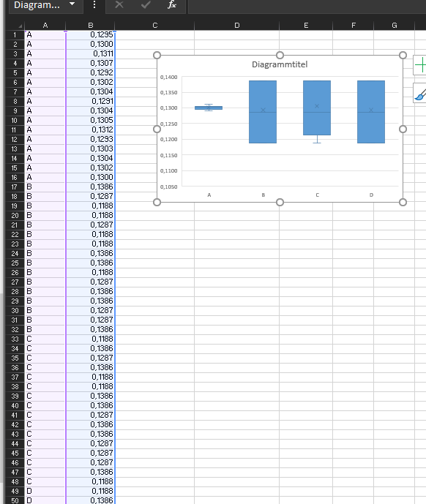
Task: Select the box plot for category A
Action: point(209,108)
